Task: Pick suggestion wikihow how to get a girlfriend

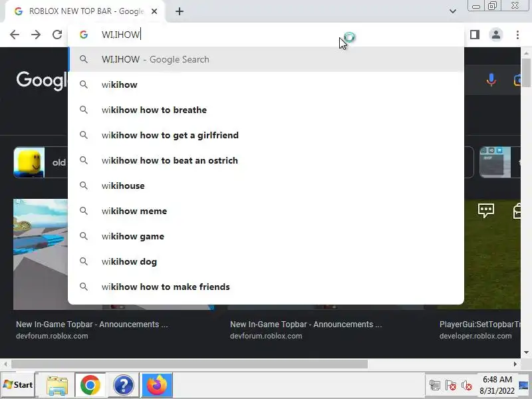Action: (266, 135)
